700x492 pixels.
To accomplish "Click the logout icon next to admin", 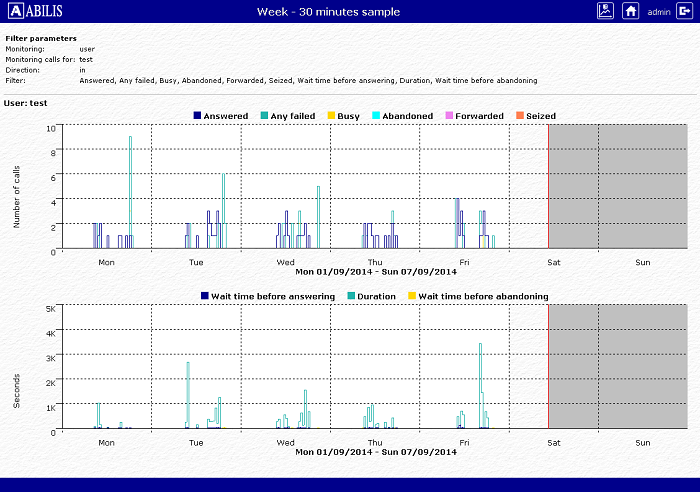I will coord(684,11).
